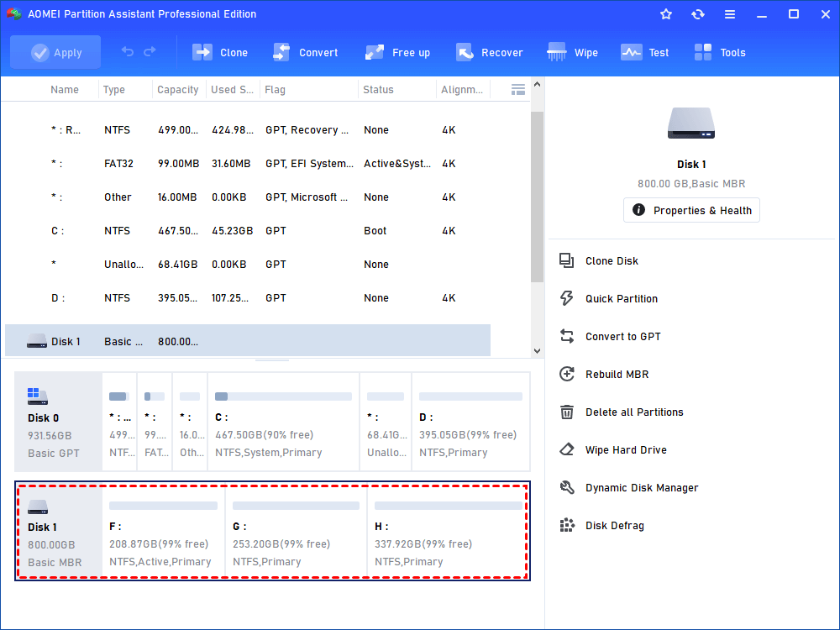Sort by Type column header
Screen dimensions: 840x630
coord(114,90)
